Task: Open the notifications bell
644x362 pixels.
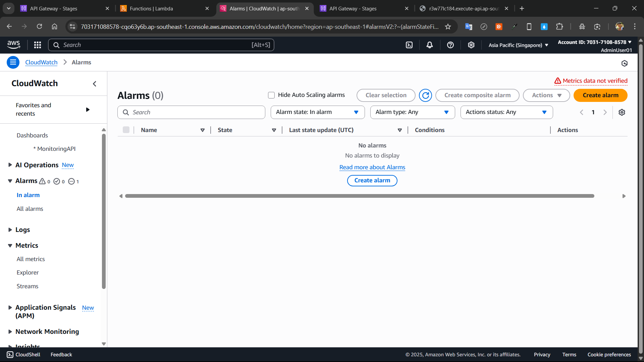Action: coord(430,45)
